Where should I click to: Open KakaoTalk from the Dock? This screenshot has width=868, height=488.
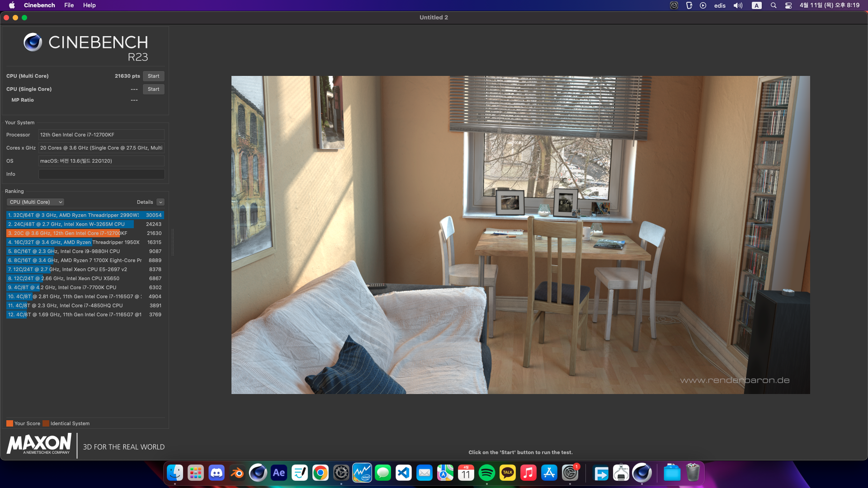pos(508,473)
